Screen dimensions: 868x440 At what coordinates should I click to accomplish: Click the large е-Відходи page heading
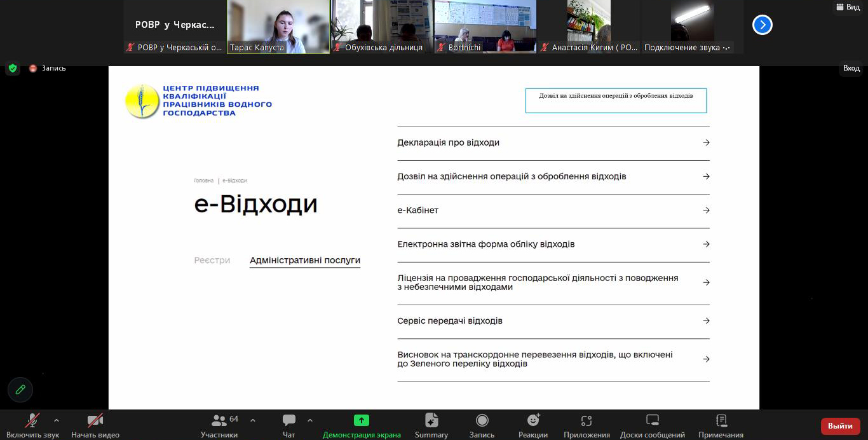coord(255,205)
